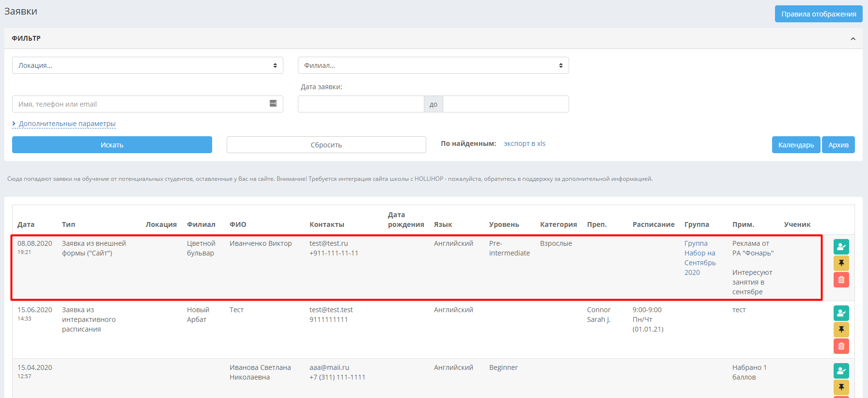The width and height of the screenshot is (868, 398).
Task: Click Взрослые category cell
Action: 556,243
